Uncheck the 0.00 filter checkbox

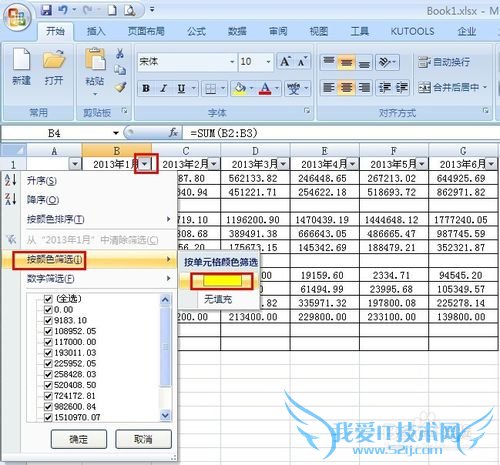[x=48, y=310]
